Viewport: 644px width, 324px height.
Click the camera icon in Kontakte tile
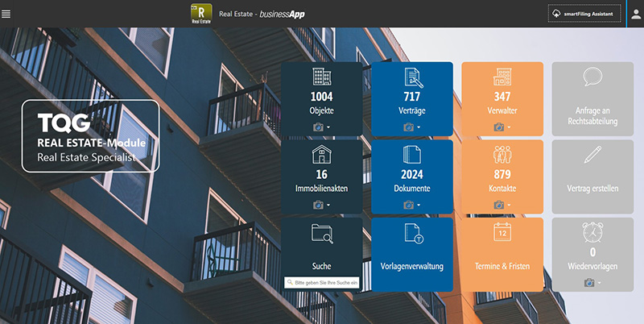click(x=499, y=205)
